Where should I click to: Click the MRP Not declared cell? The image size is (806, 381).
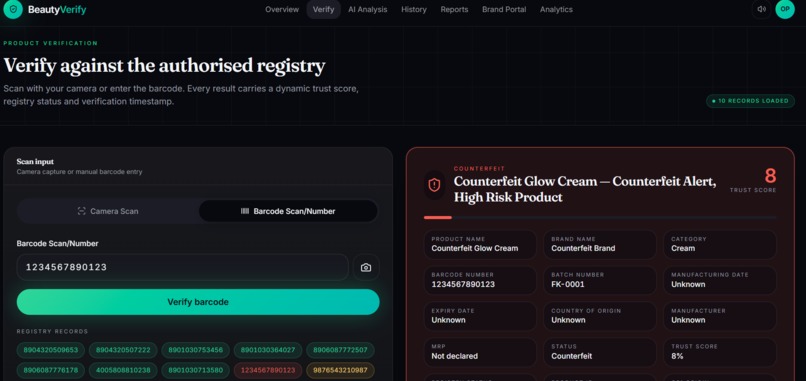[480, 352]
